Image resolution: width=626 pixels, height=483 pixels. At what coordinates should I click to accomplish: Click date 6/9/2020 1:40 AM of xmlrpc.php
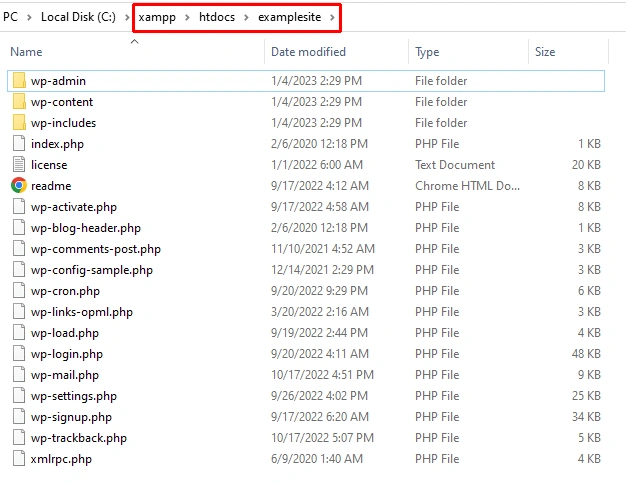click(317, 459)
